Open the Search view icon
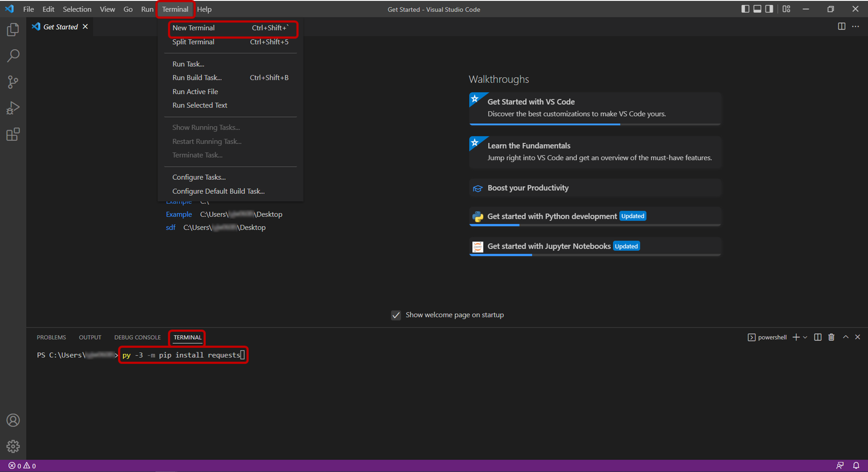The height and width of the screenshot is (472, 868). 13,56
